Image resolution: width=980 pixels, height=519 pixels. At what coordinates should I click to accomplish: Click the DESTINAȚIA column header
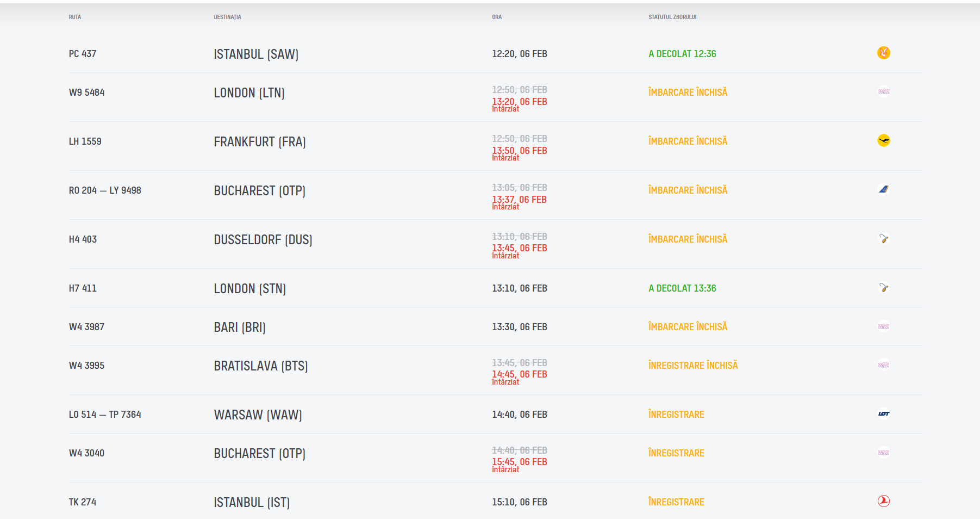pos(227,17)
